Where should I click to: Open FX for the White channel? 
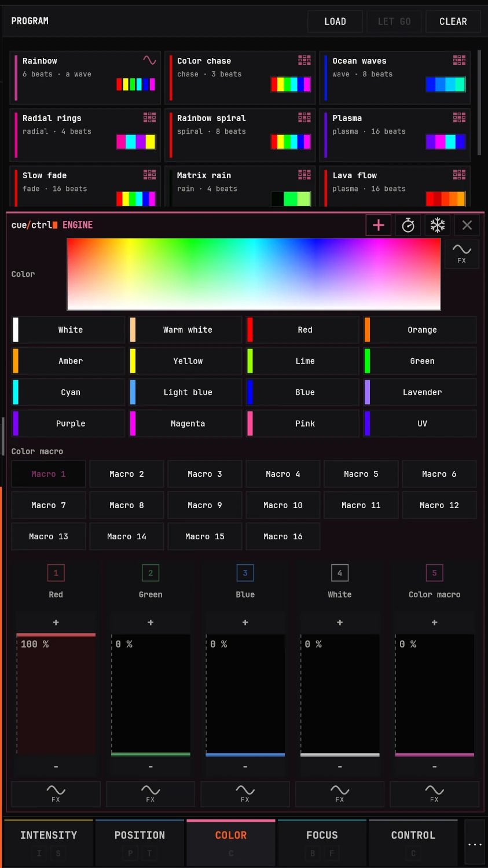tap(340, 794)
